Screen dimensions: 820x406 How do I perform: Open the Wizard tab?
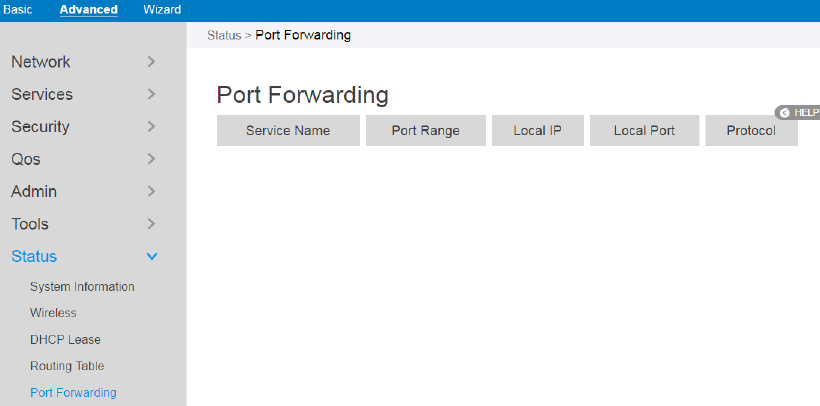162,10
